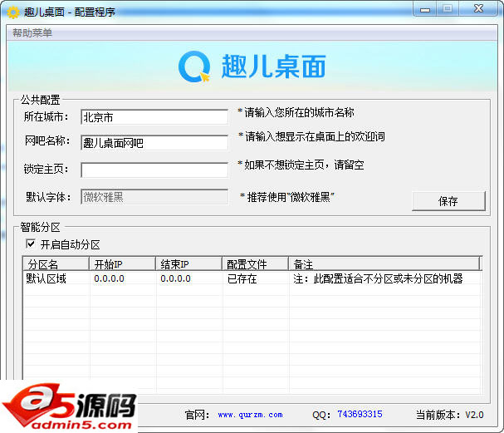Open the www.qurzm.com official website link
This screenshot has height=433, width=504.
click(x=251, y=415)
